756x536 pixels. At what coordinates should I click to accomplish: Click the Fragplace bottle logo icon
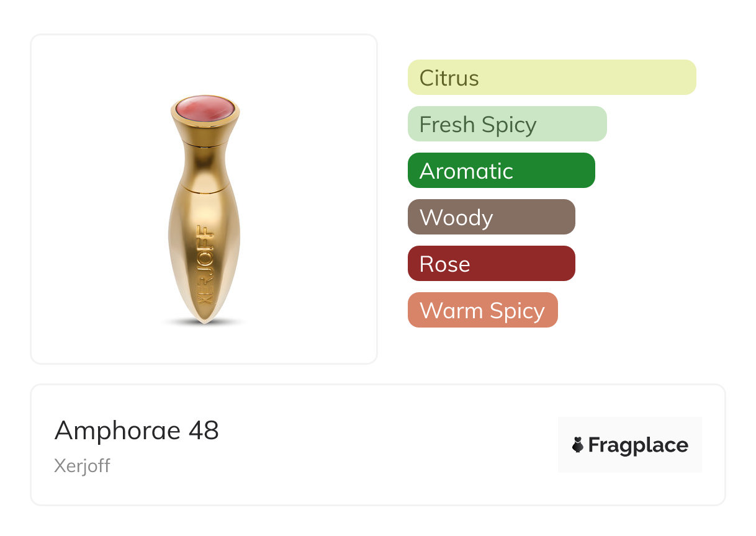[x=578, y=445]
